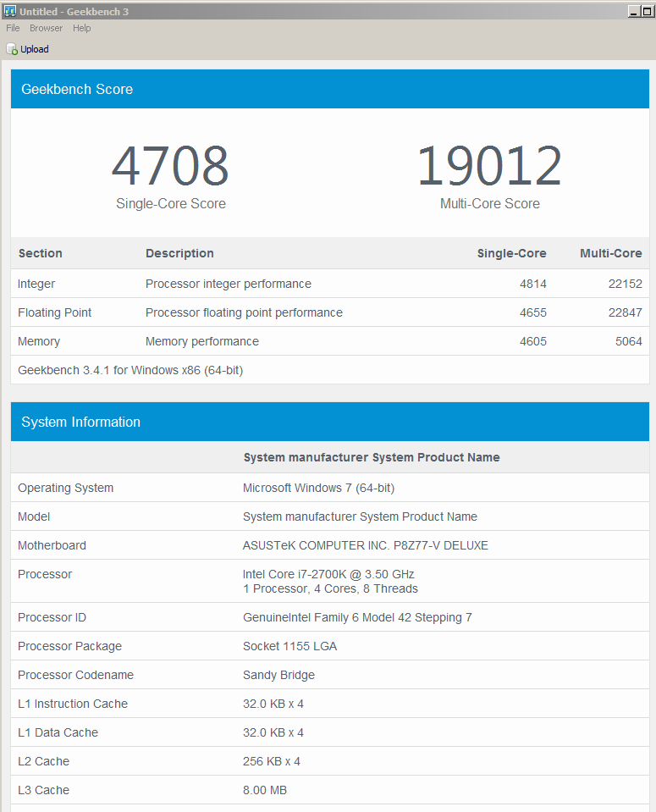Click the Single-Core column header
The height and width of the screenshot is (812, 656).
tap(511, 253)
